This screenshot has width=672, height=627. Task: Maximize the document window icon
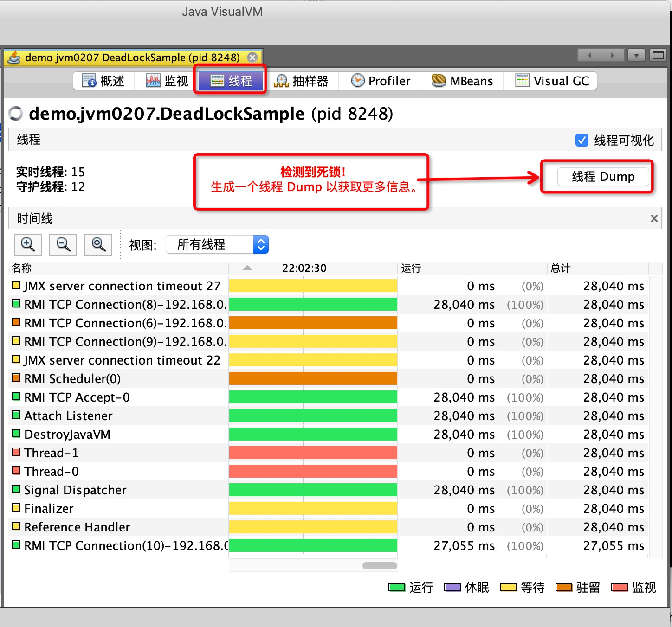(x=658, y=55)
